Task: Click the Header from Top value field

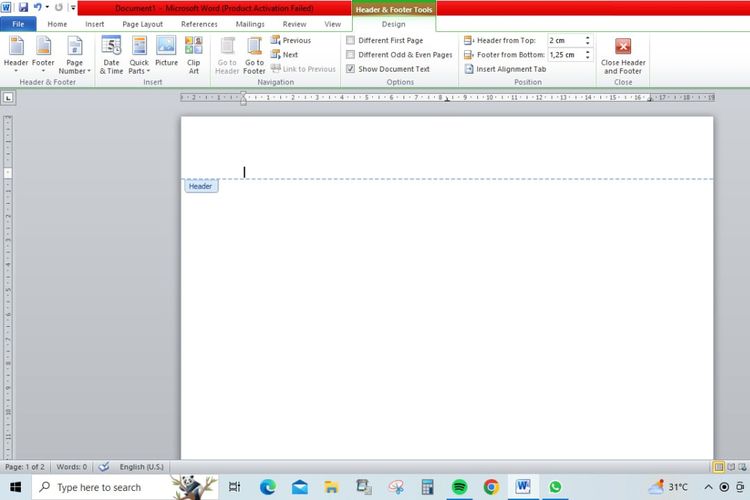Action: point(563,40)
